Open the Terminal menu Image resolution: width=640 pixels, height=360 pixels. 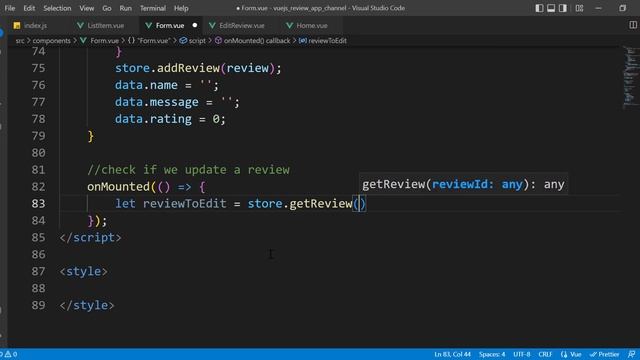153,8
